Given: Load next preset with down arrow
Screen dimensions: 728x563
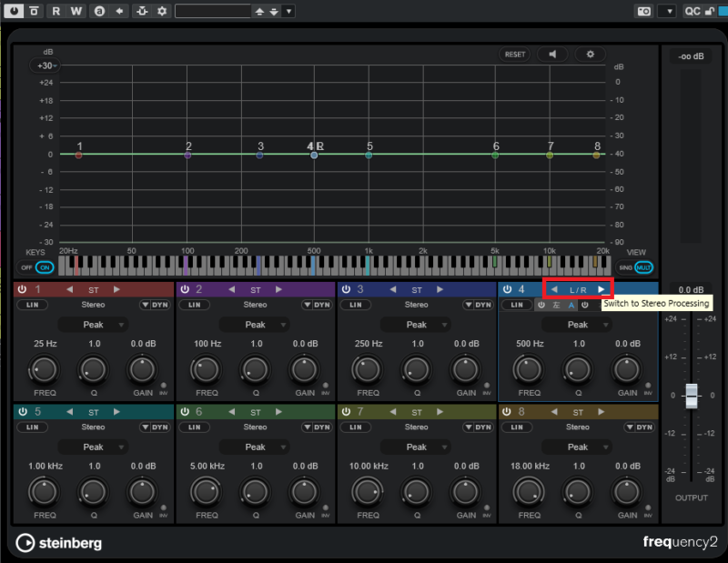Looking at the screenshot, I should (274, 12).
